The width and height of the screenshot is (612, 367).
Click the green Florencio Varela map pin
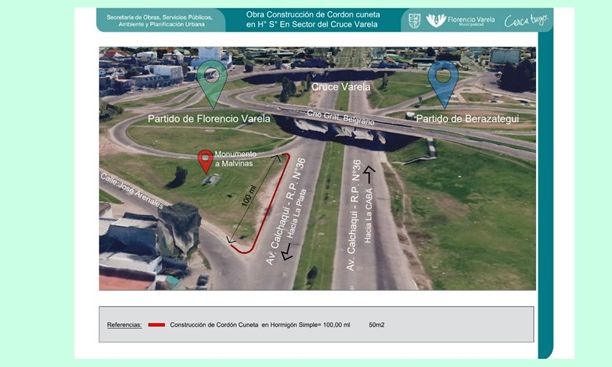(x=212, y=84)
